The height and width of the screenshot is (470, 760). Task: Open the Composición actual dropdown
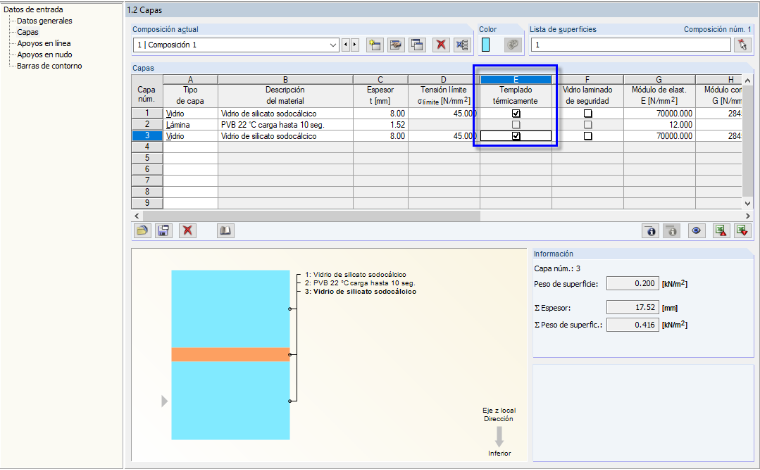pyautogui.click(x=333, y=45)
